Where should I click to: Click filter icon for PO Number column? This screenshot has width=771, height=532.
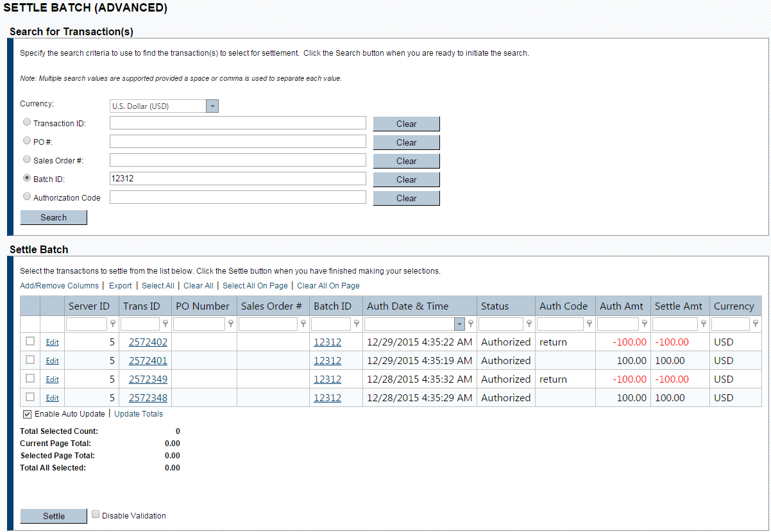pos(231,324)
